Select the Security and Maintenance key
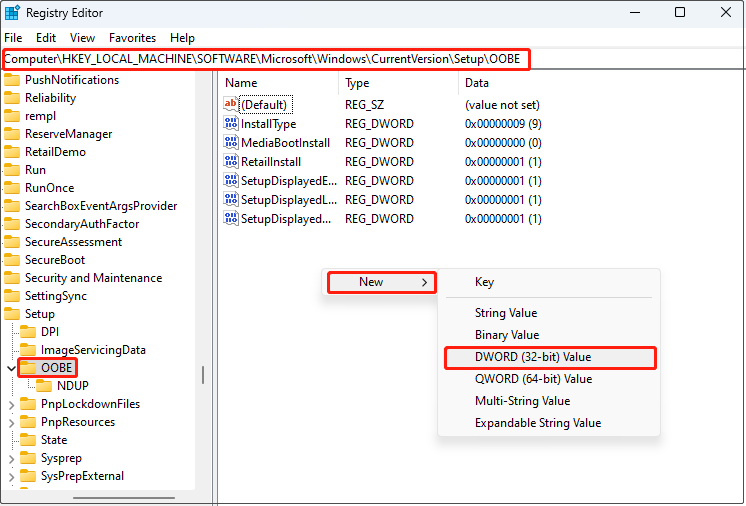Image resolution: width=746 pixels, height=506 pixels. click(x=93, y=278)
